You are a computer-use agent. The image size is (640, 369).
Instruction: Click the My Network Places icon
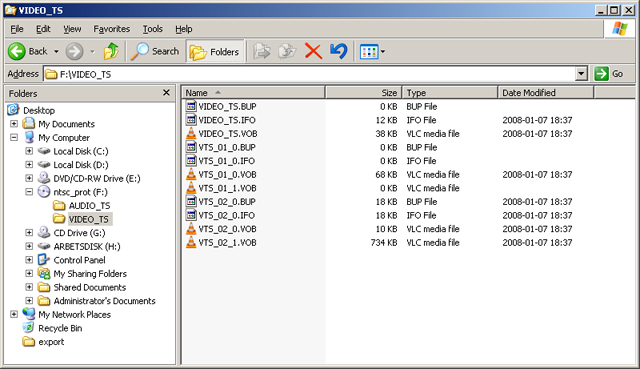click(x=29, y=314)
